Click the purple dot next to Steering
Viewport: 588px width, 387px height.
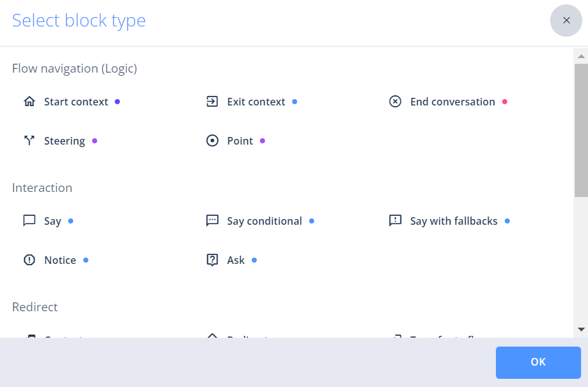95,141
